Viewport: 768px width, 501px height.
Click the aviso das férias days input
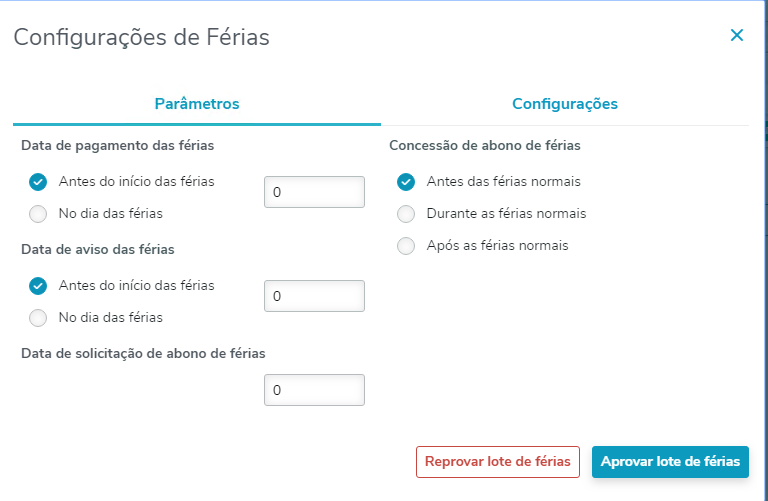(x=314, y=296)
